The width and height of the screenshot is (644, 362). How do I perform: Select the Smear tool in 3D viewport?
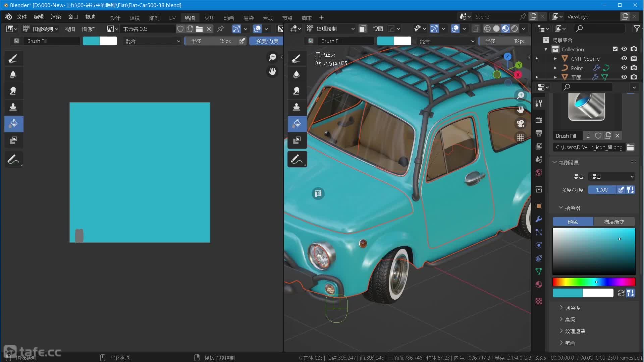pos(297,91)
